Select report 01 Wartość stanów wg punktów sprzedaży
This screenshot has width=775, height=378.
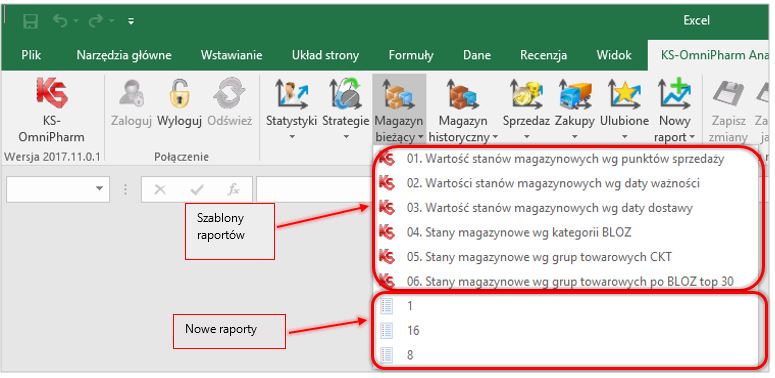[565, 159]
